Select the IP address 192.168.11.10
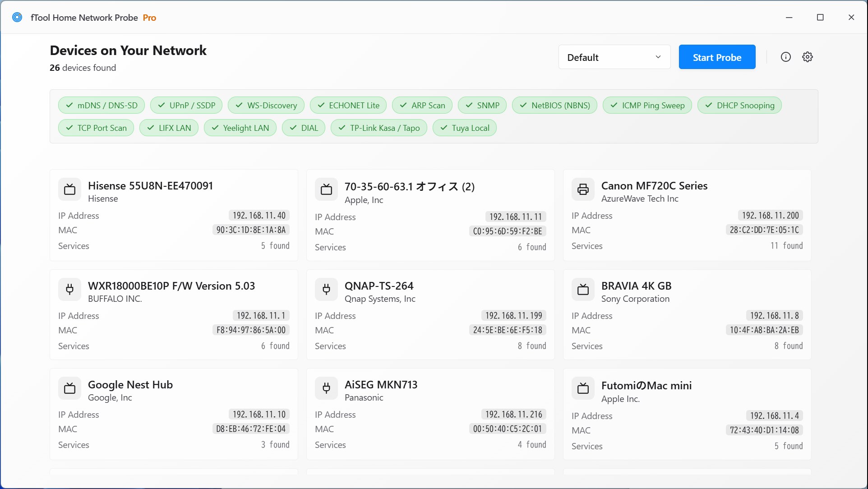 point(259,414)
